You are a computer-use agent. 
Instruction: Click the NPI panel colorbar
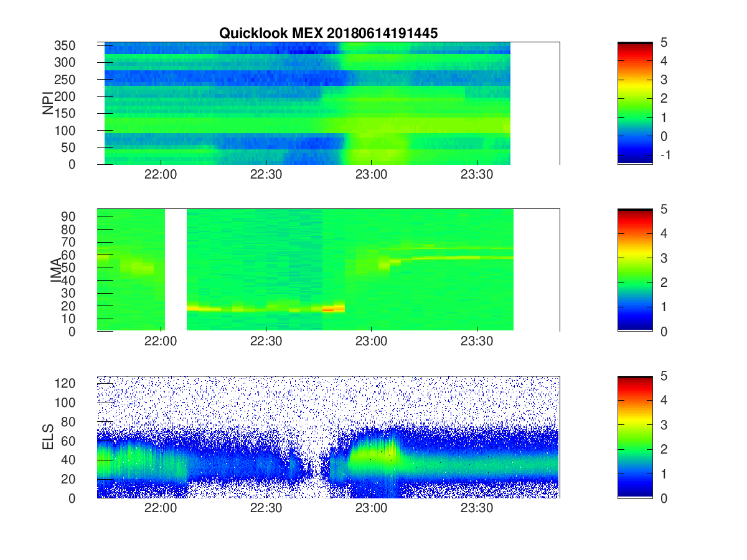click(635, 103)
